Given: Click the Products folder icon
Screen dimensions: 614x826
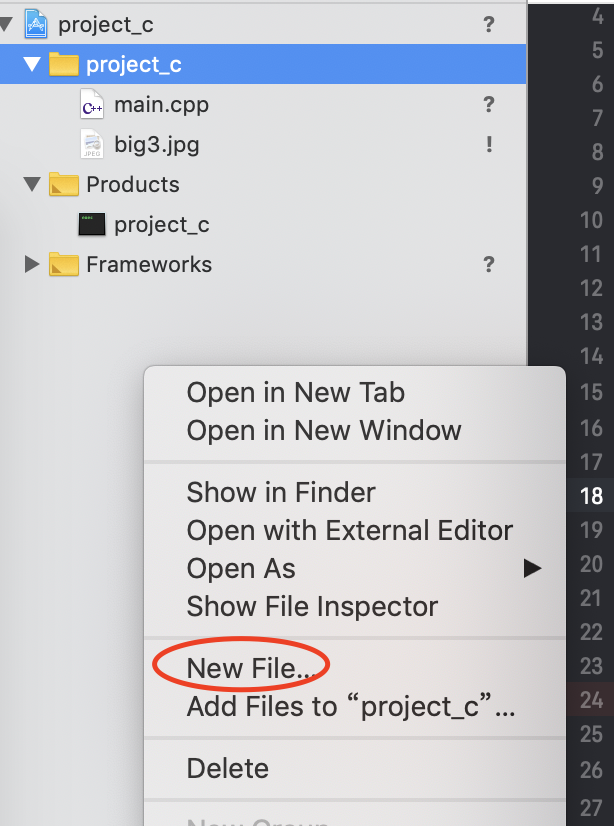Looking at the screenshot, I should click(x=64, y=185).
